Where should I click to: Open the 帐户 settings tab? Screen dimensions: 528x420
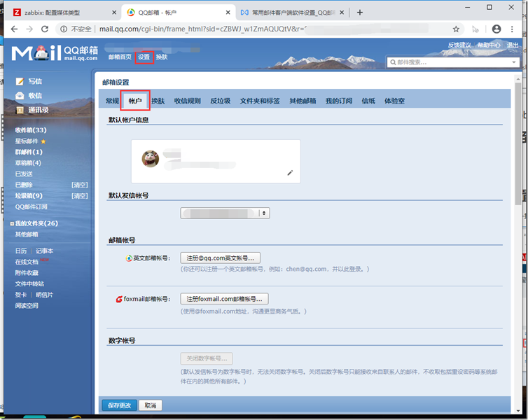(135, 101)
